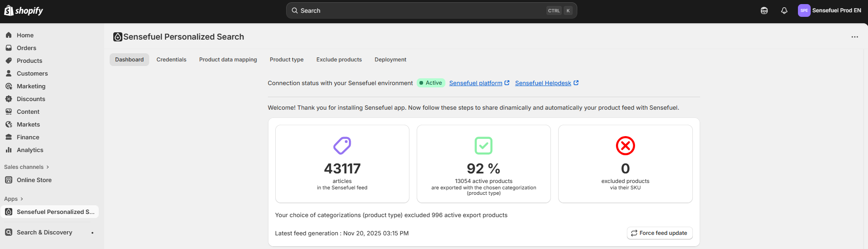Viewport: 868px width, 249px height.
Task: Click the Shopify logo in top bar
Action: coord(24,10)
